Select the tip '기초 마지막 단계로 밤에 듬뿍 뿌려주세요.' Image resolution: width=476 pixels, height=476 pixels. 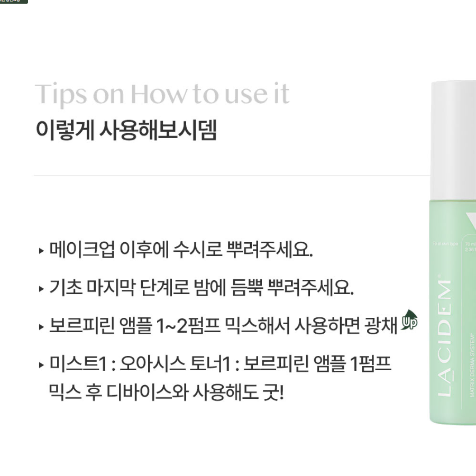[x=202, y=288]
